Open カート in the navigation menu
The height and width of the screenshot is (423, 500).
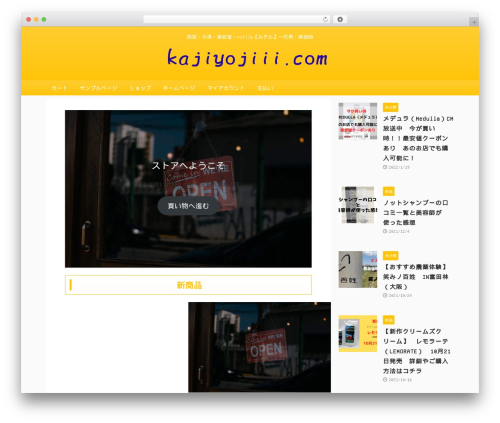(60, 88)
